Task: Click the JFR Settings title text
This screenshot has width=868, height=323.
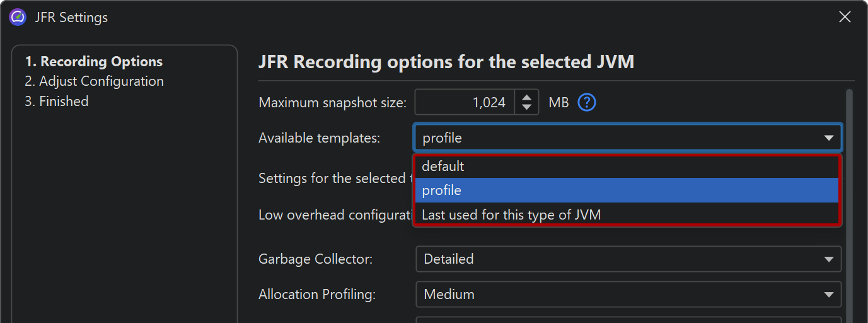Action: pos(71,18)
